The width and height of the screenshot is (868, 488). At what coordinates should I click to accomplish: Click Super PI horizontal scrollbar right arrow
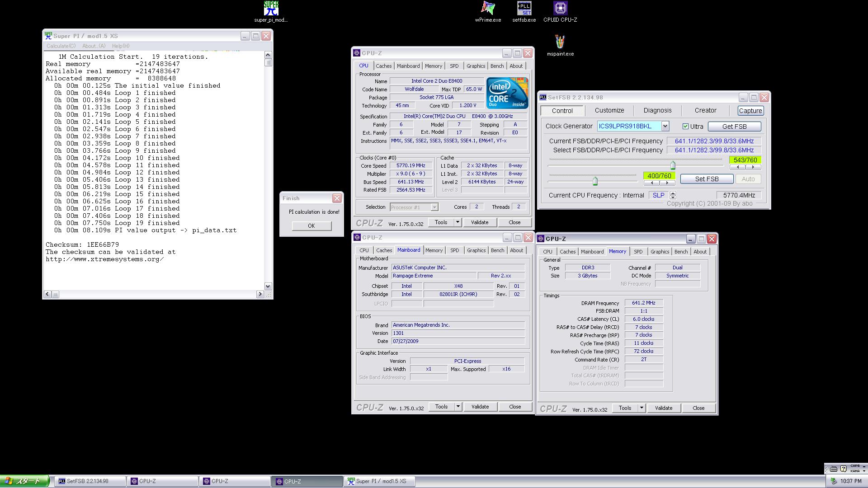pyautogui.click(x=260, y=294)
